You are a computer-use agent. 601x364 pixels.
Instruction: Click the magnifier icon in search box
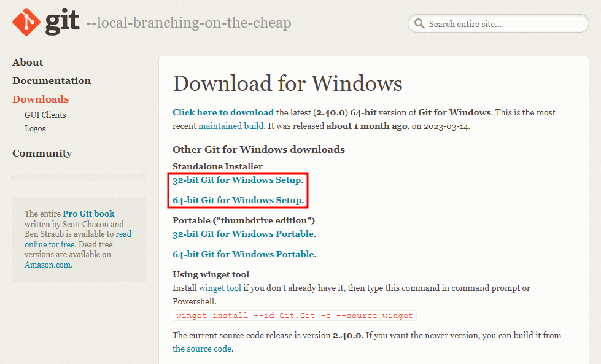pos(419,24)
